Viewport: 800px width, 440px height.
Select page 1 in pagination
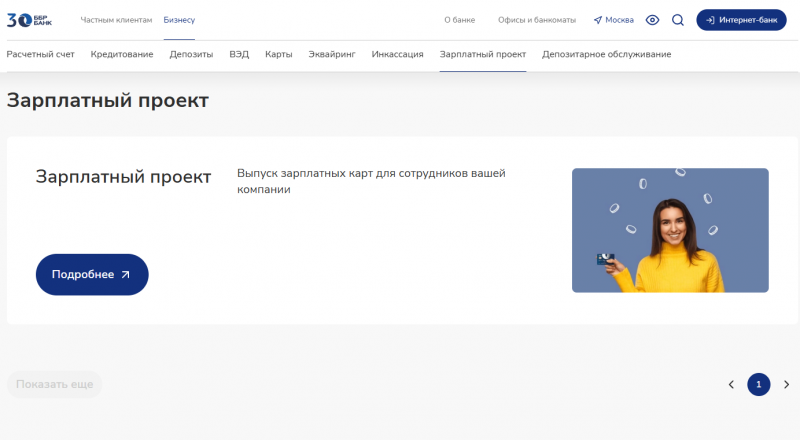[759, 384]
